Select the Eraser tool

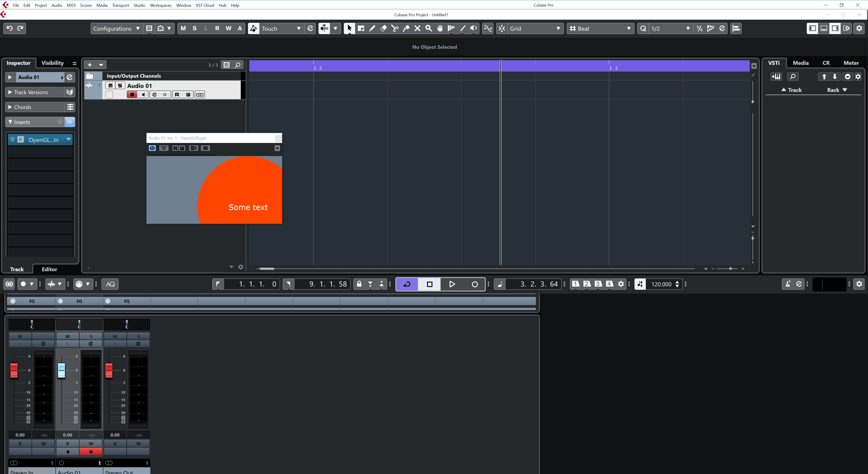(x=383, y=29)
